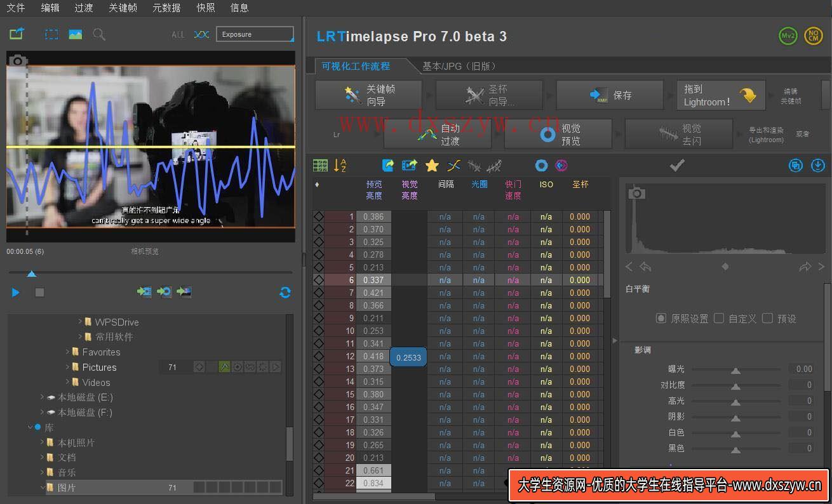Expand the Videos folder
The width and height of the screenshot is (832, 504).
click(x=67, y=382)
